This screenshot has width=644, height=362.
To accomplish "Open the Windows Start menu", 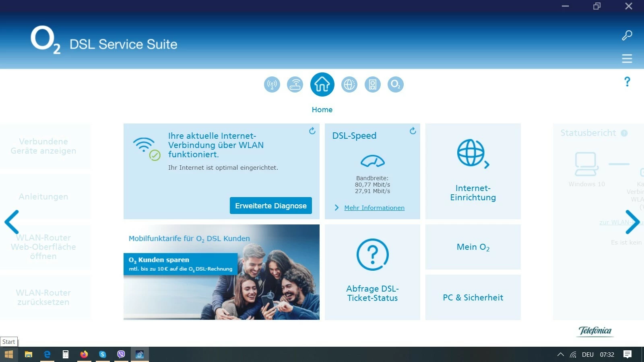I will pos(9,354).
